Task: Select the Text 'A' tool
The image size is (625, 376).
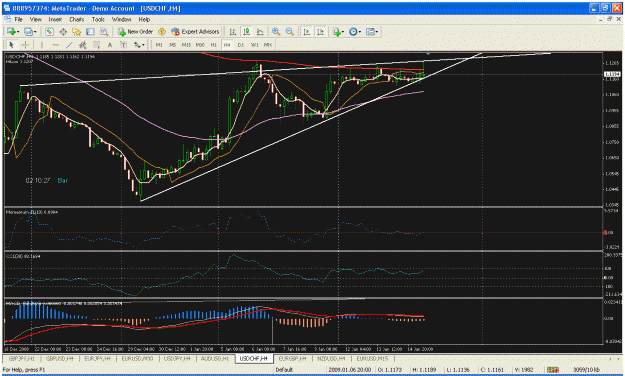Action: click(110, 45)
